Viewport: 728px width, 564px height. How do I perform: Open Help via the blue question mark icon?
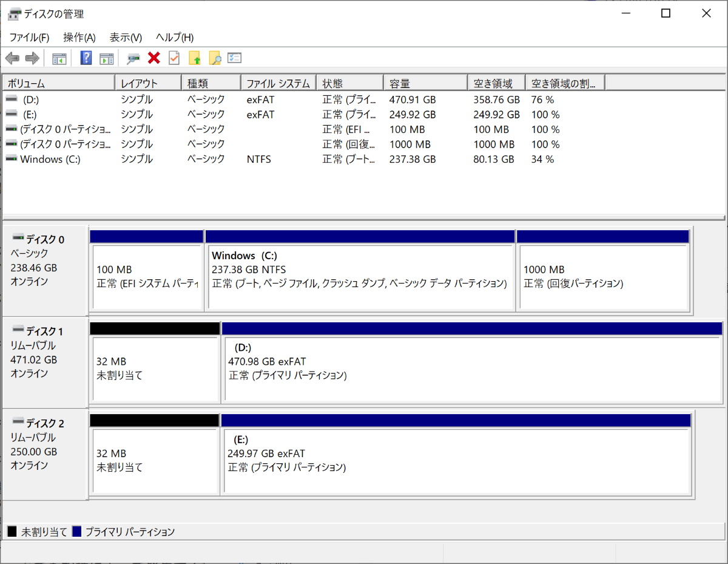click(84, 58)
